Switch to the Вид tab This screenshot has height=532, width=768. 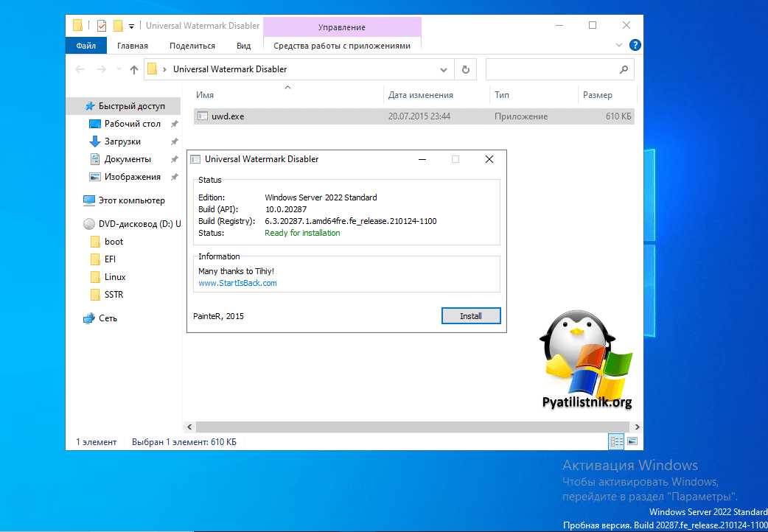[x=243, y=46]
